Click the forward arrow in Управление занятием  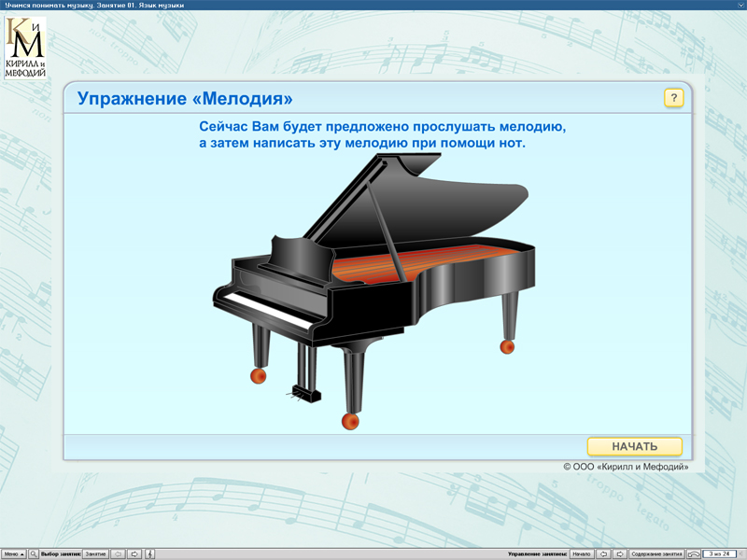point(618,553)
